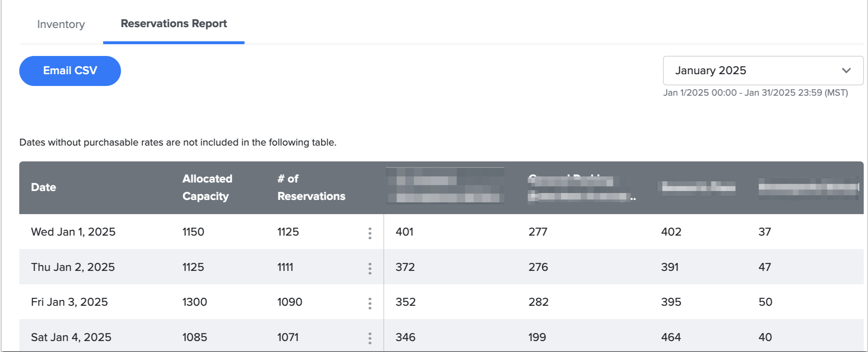The image size is (868, 352).
Task: Click allocated capacity value 1085
Action: point(195,337)
